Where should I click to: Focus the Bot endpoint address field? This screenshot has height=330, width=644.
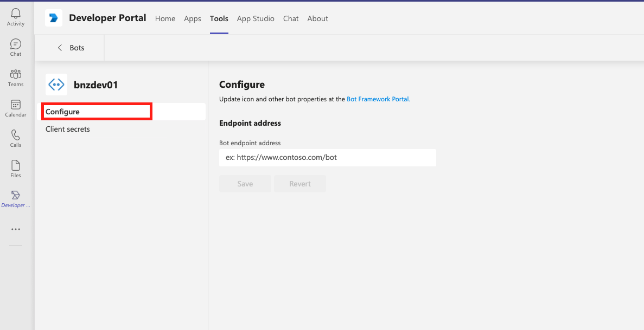pos(327,158)
